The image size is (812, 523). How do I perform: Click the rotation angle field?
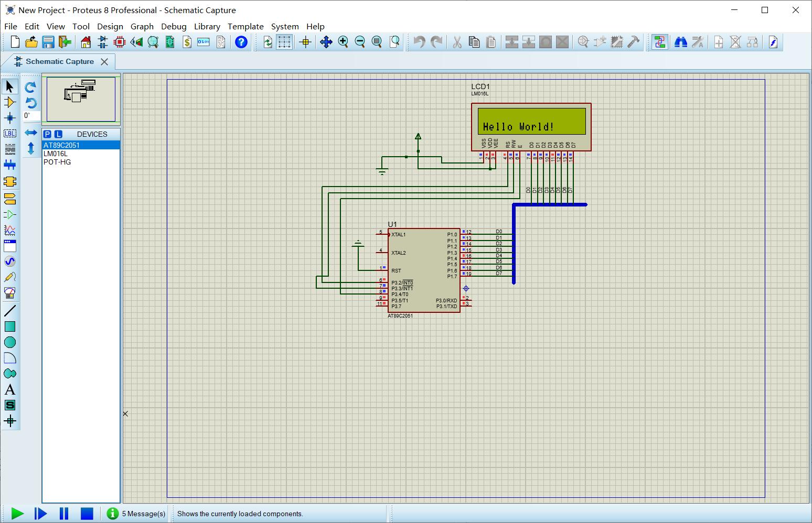30,116
